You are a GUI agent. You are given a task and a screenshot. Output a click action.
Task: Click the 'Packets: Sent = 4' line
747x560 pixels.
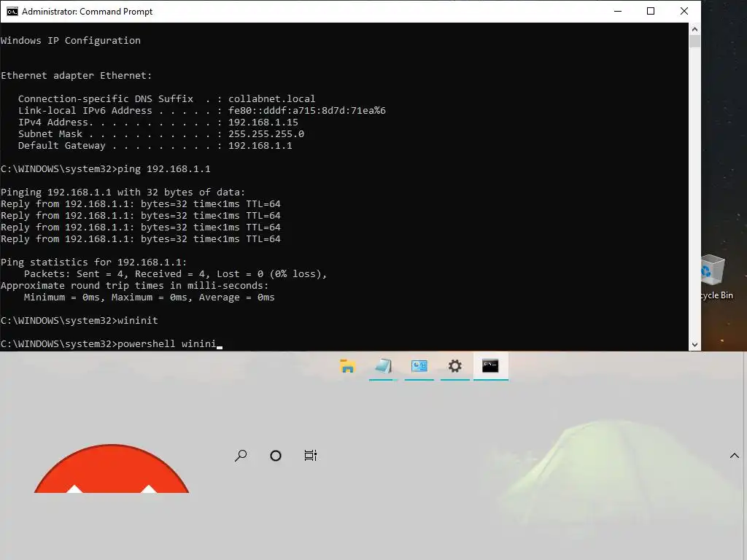(x=175, y=274)
